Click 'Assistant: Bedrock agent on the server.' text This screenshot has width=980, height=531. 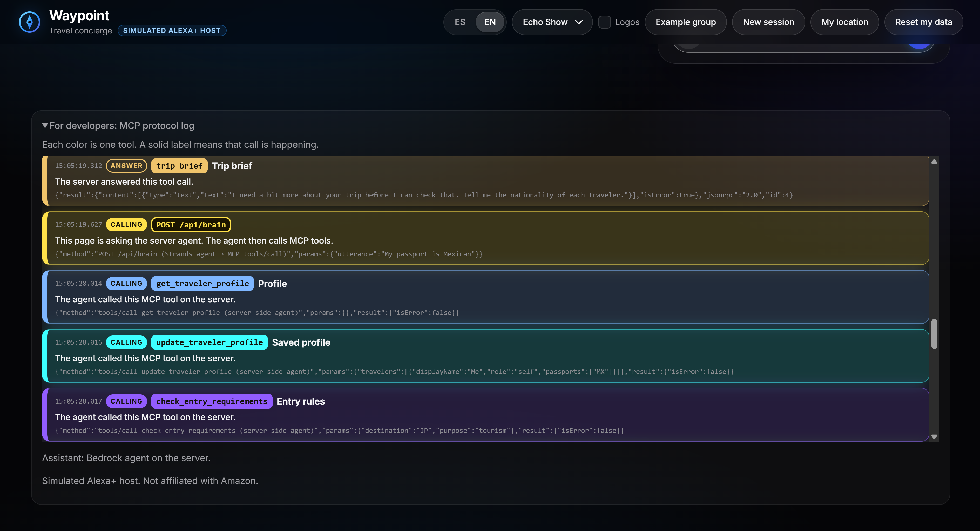tap(126, 458)
